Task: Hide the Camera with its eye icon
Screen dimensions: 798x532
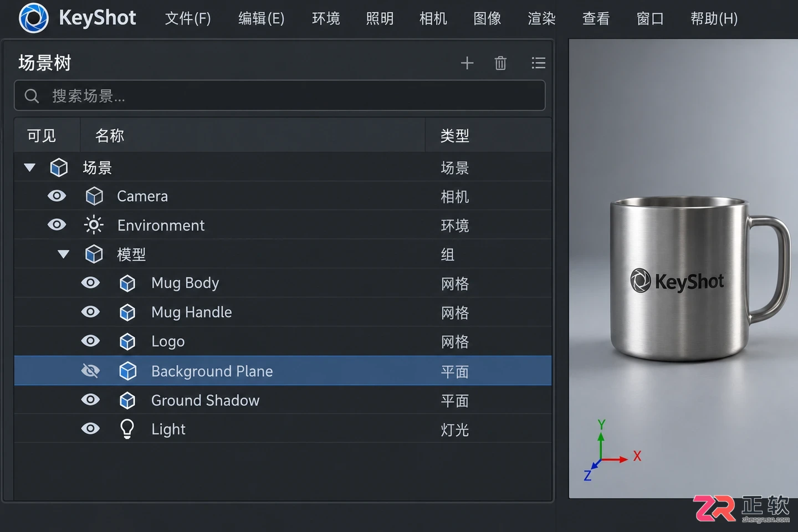Action: point(57,196)
